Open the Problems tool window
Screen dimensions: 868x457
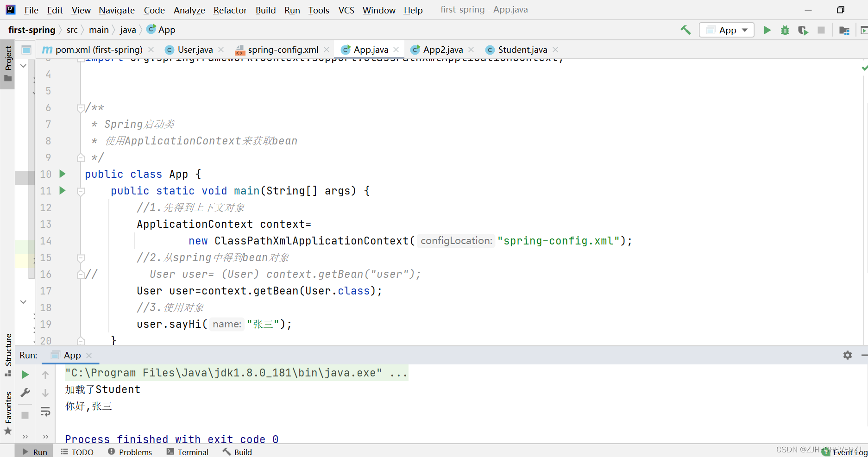[130, 452]
